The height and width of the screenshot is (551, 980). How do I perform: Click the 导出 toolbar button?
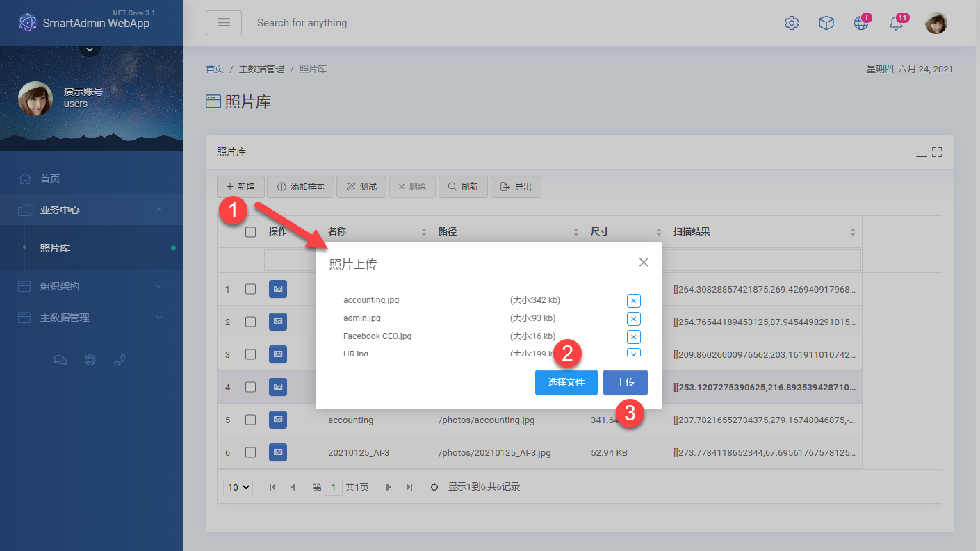pyautogui.click(x=516, y=187)
